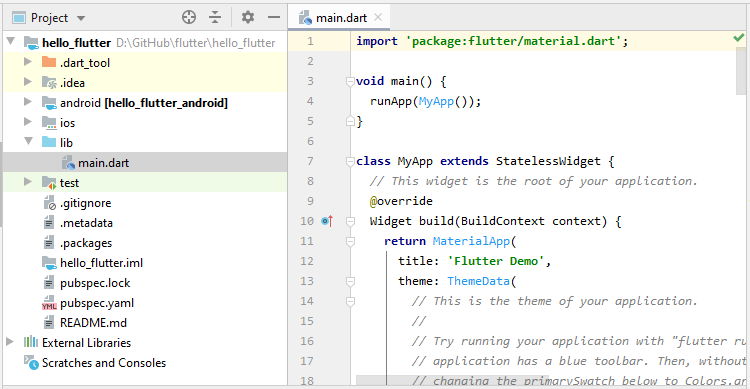The image size is (750, 389).
Task: Close the main.dart tab
Action: (x=378, y=17)
